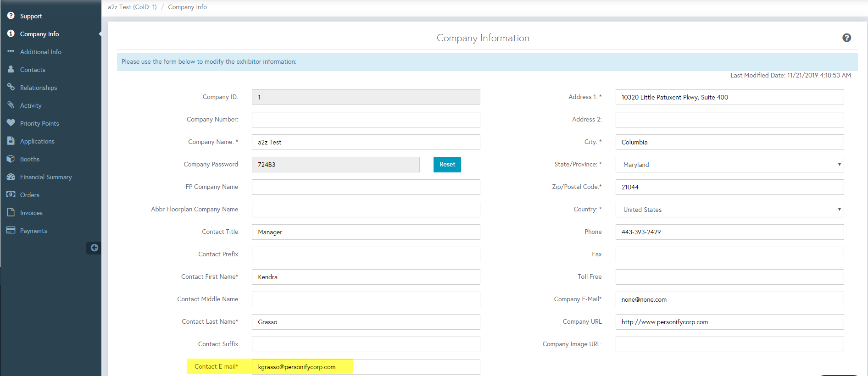Screen dimensions: 868x376
Task: Open the Applications menu item
Action: pyautogui.click(x=37, y=141)
